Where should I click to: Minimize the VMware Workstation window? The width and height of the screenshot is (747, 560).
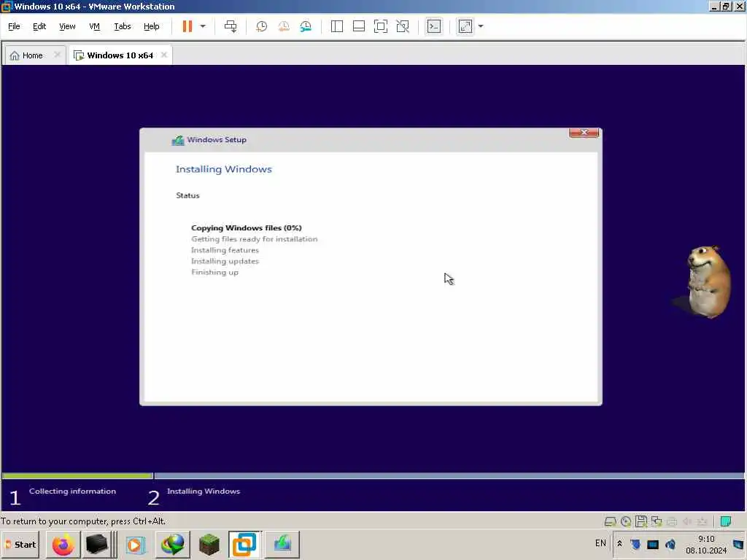[x=715, y=6]
